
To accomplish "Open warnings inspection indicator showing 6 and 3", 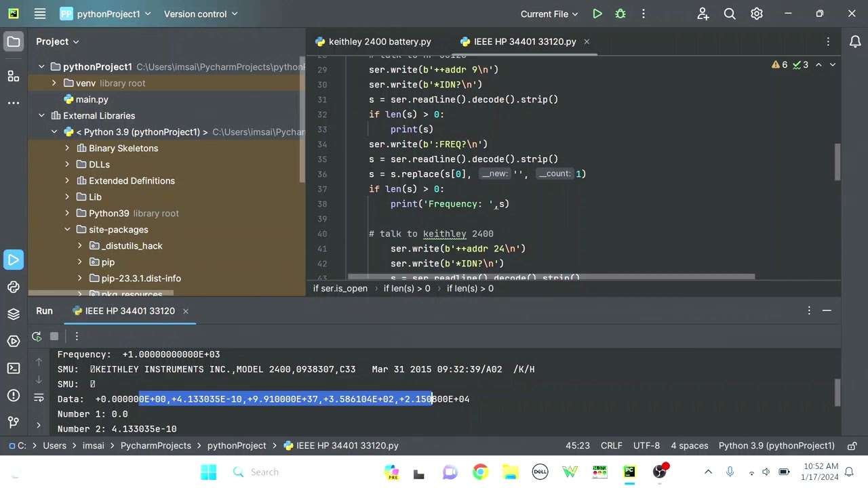I will click(790, 65).
